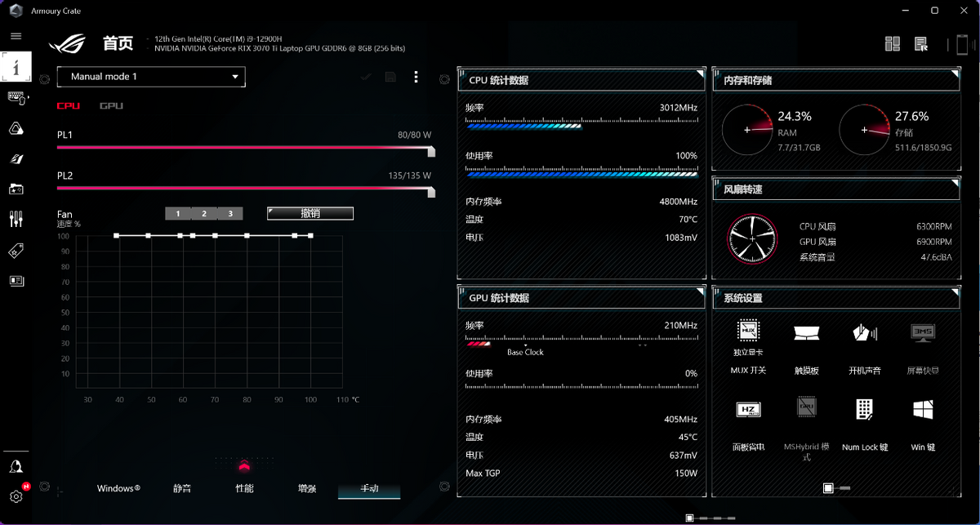Image resolution: width=980 pixels, height=525 pixels.
Task: Expand the fan speed panel corner
Action: click(x=955, y=184)
